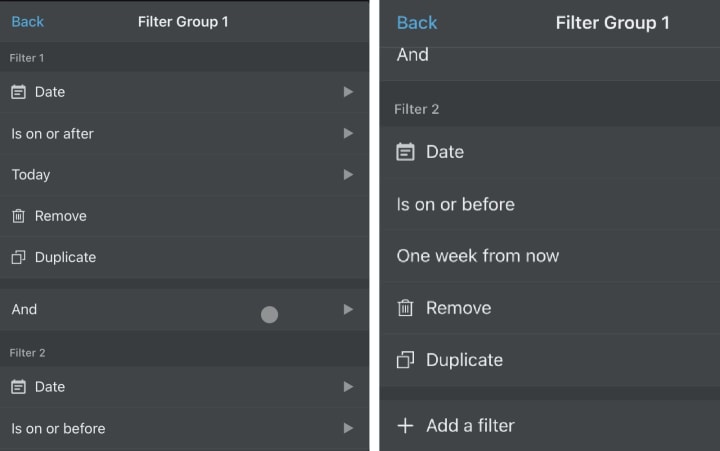Go Back from the left panel
720x451 pixels.
pos(28,21)
